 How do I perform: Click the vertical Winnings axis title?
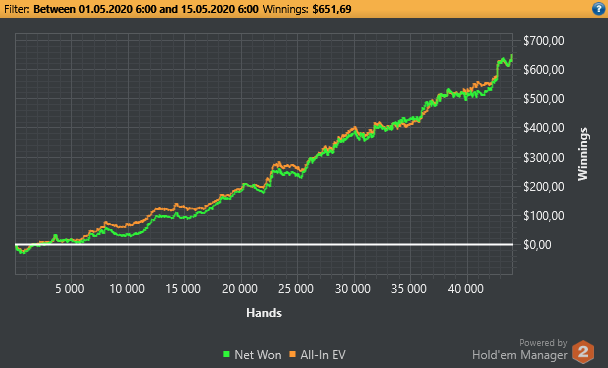click(x=583, y=154)
